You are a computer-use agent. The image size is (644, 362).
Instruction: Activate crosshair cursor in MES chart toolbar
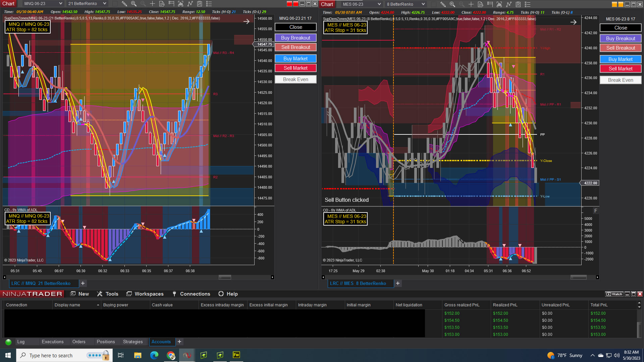point(471,4)
